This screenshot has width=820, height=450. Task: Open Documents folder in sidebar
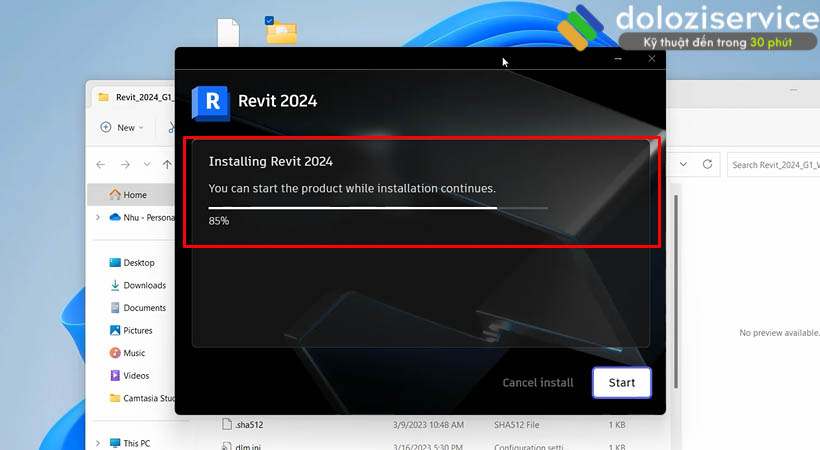pyautogui.click(x=138, y=308)
